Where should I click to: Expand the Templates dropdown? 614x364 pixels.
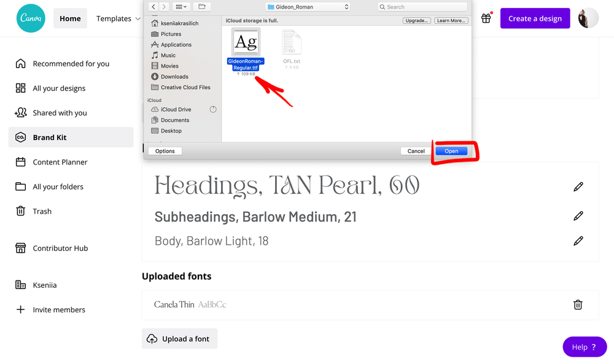(x=118, y=18)
